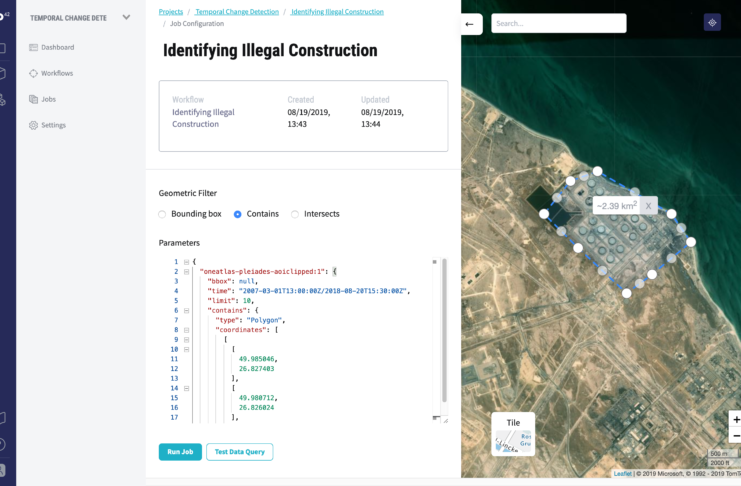Viewport: 741px width, 486px height.
Task: Collapse the "contains" block on line 6
Action: pyautogui.click(x=187, y=310)
